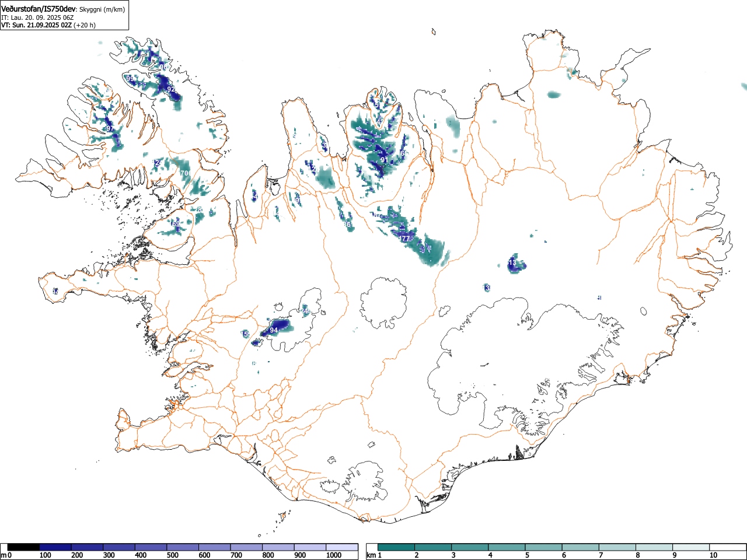
Task: Click the IT: Lau. 20. 09. 2025 06Z line
Action: [37, 17]
